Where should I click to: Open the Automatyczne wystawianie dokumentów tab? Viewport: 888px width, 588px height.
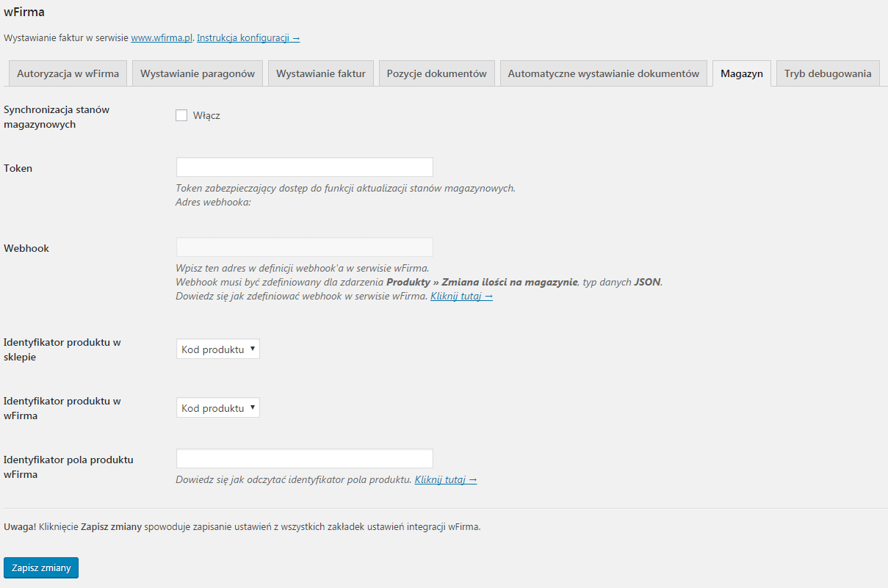(x=604, y=73)
